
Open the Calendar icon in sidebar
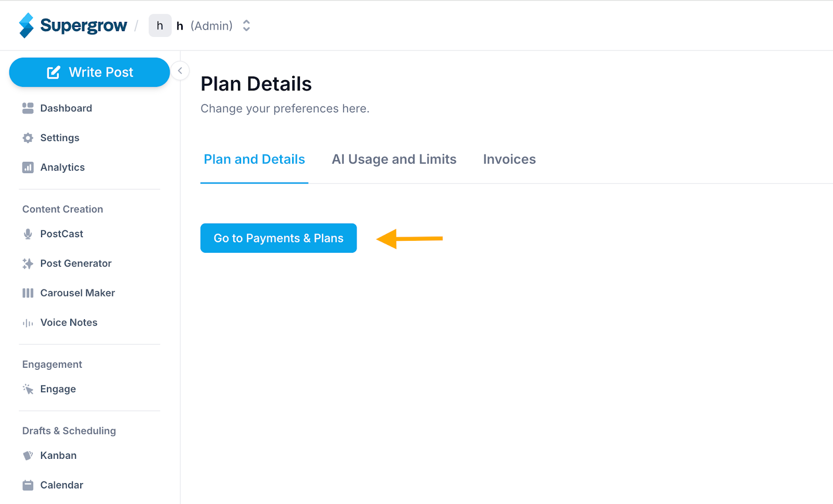(28, 485)
